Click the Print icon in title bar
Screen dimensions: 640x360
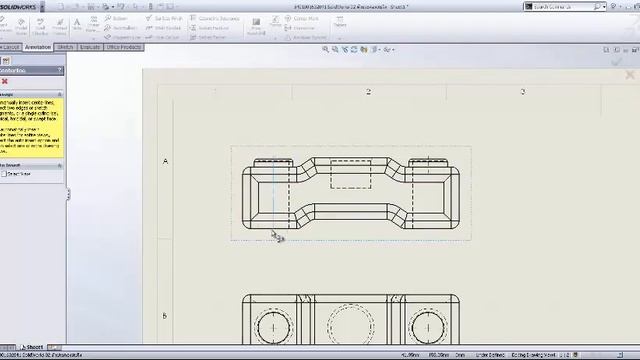106,7
